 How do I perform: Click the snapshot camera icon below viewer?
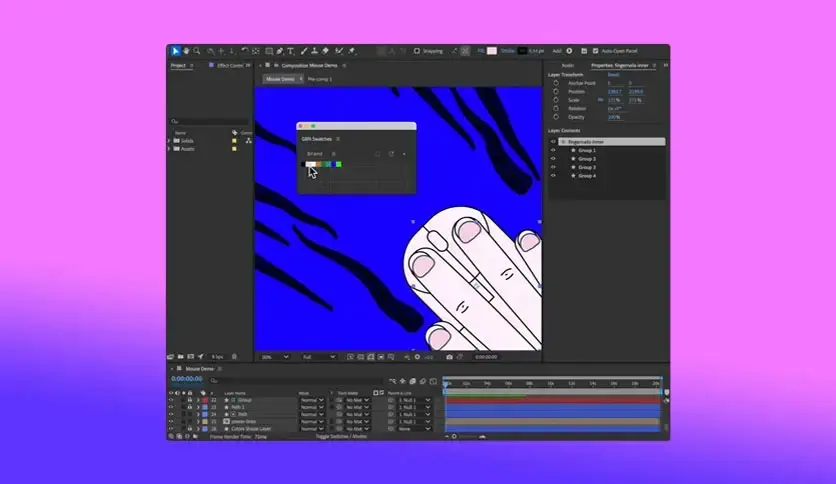449,357
